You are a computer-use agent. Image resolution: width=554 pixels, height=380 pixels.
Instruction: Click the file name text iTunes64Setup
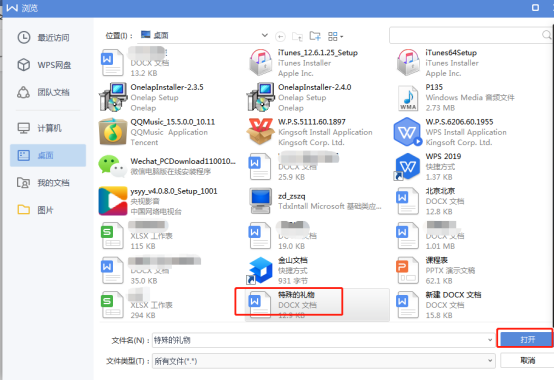(x=451, y=53)
